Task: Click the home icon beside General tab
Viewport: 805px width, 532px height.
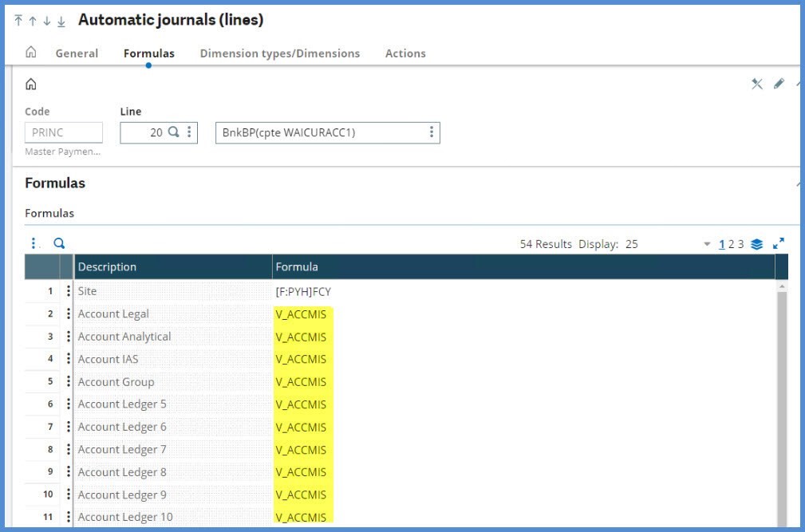Action: (31, 53)
